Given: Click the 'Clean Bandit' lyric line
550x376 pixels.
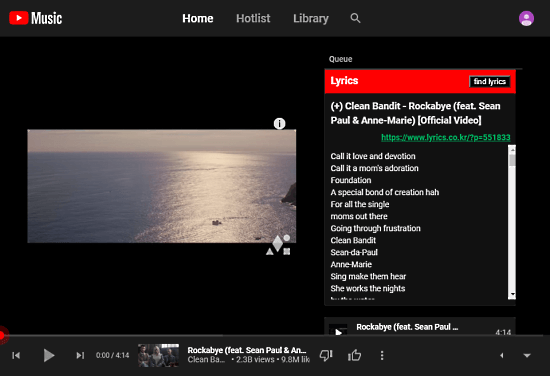Looking at the screenshot, I should click(x=353, y=240).
